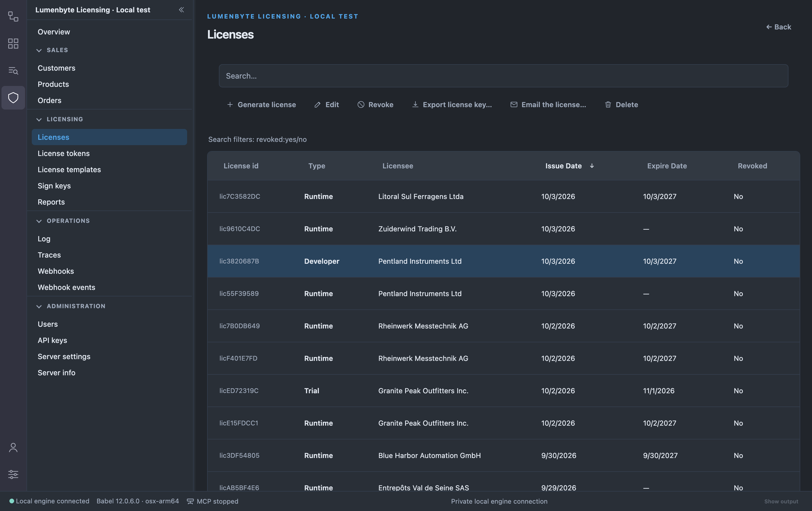Viewport: 812px width, 511px height.
Task: Click Issue Date sort arrow
Action: coord(592,166)
